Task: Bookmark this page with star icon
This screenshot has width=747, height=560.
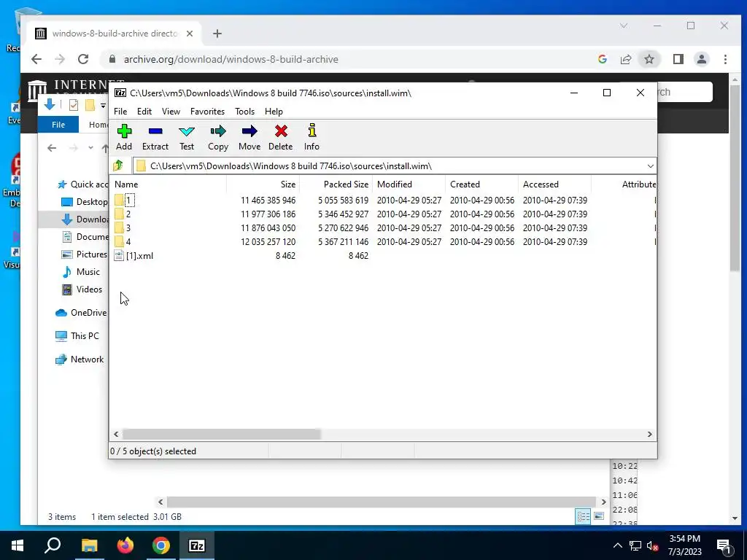Action: [x=649, y=59]
